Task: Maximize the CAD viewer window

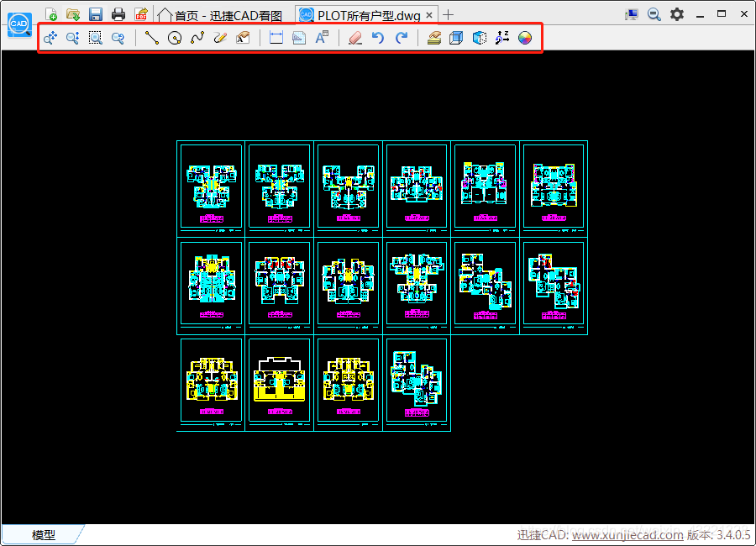Action: pyautogui.click(x=722, y=14)
